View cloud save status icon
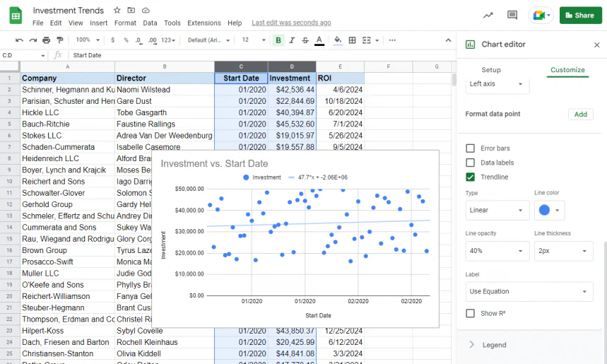The width and height of the screenshot is (607, 364). (x=146, y=10)
